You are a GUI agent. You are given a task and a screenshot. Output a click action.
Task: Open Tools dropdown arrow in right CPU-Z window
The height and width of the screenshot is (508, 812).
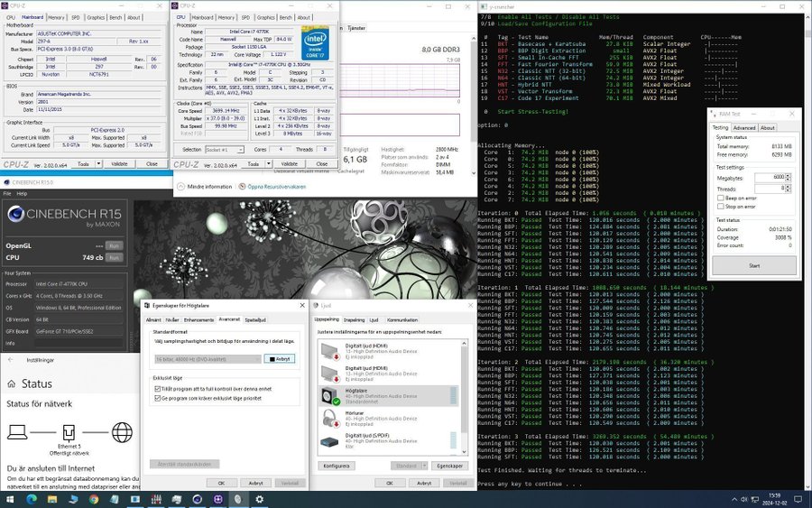point(268,163)
